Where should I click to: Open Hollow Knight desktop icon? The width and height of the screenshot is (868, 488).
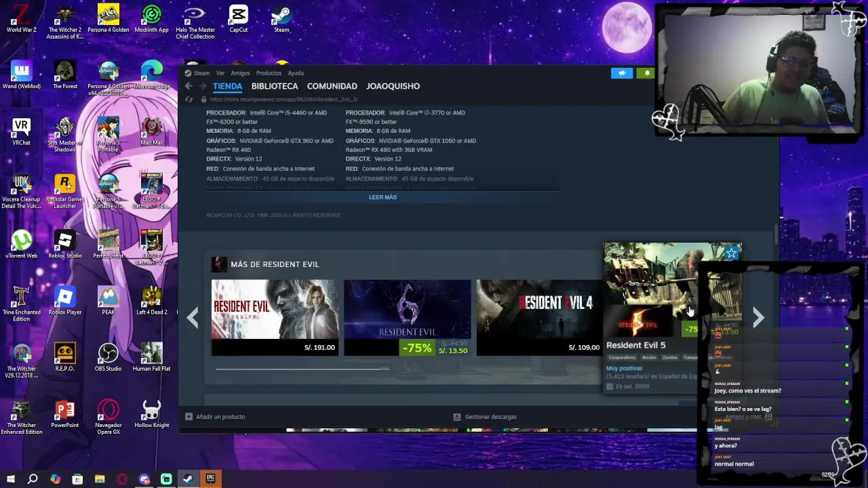(152, 413)
